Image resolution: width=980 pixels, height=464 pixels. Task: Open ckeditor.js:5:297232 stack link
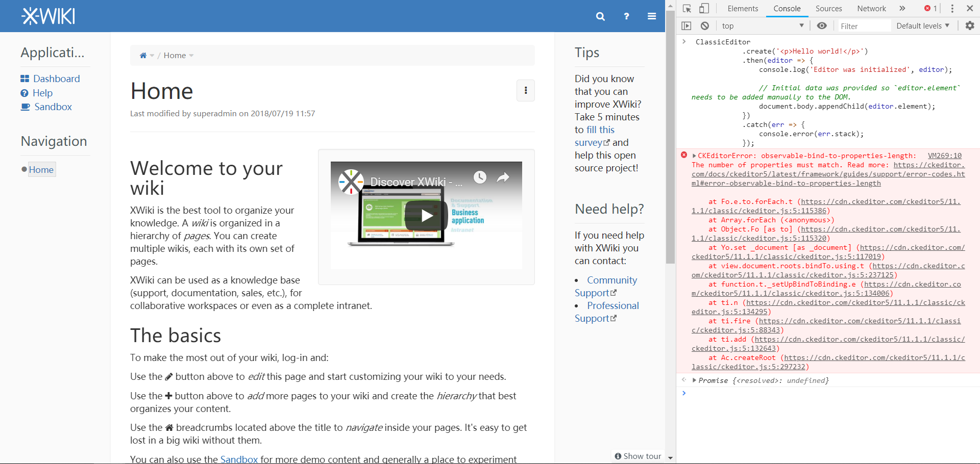pos(828,363)
